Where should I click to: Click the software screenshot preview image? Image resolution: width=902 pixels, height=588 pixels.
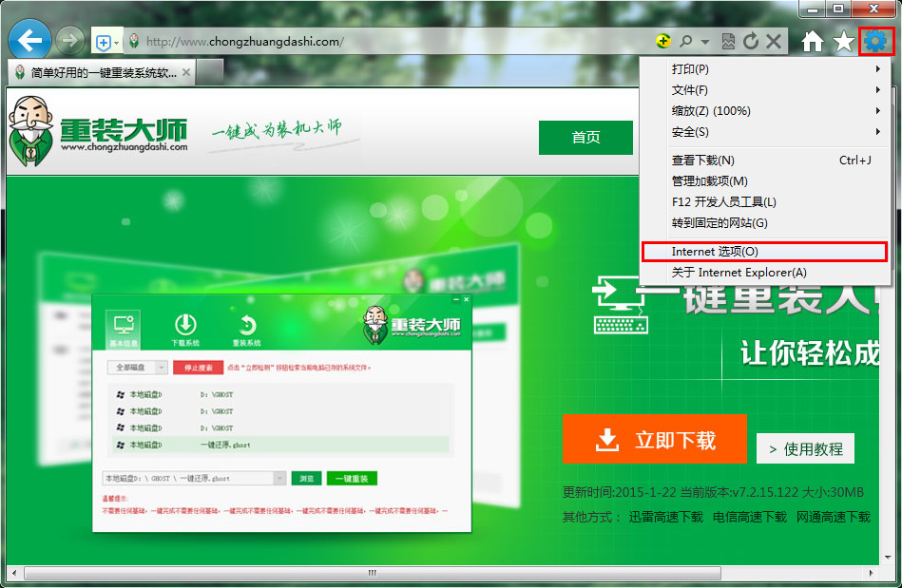(282, 412)
